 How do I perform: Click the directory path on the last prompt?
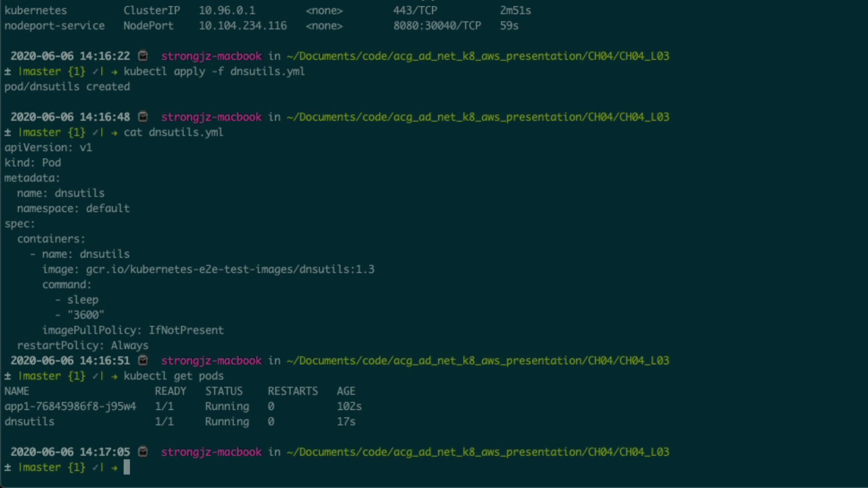point(477,452)
